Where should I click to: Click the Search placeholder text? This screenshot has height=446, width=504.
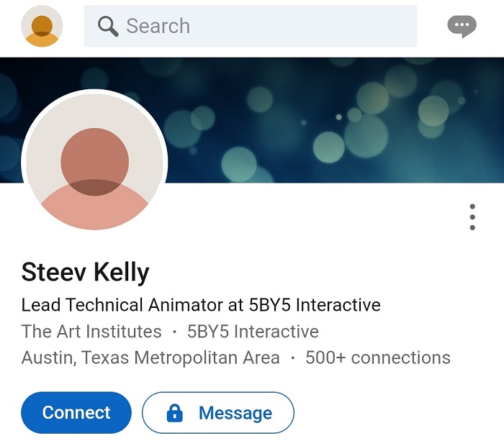tap(158, 27)
